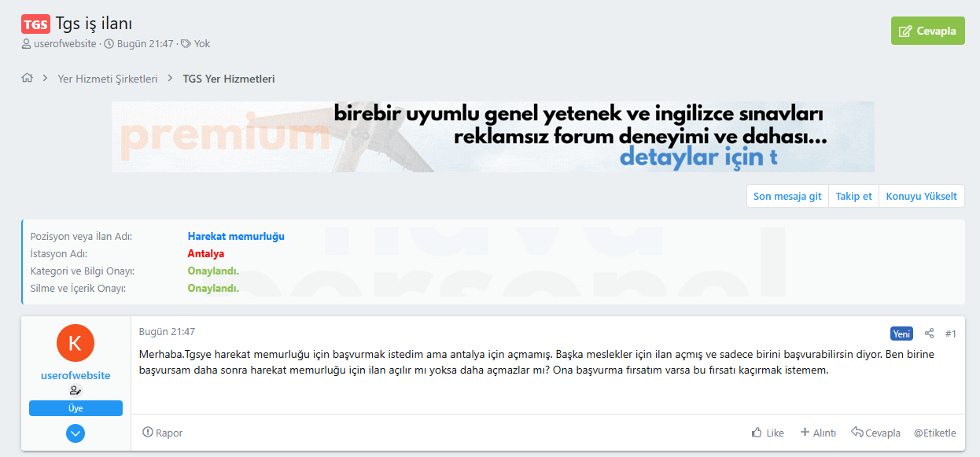Click the user-edit icon under username
The image size is (980, 457).
point(76,391)
